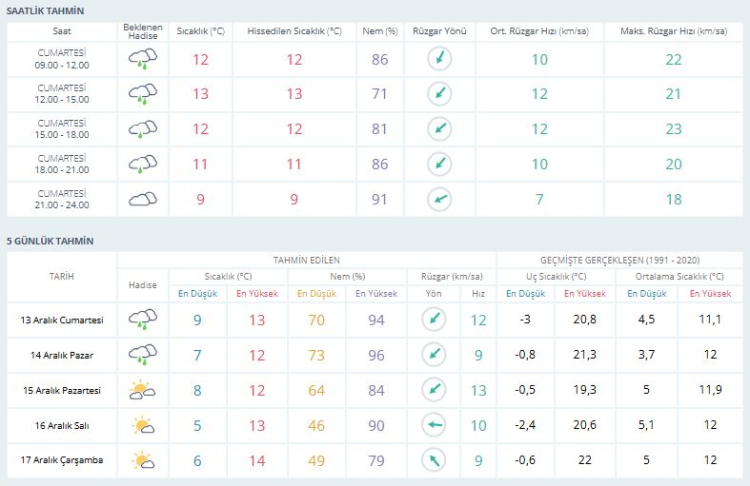This screenshot has width=750, height=486.
Task: Click the Beklenen Hadise column header
Action: (143, 31)
